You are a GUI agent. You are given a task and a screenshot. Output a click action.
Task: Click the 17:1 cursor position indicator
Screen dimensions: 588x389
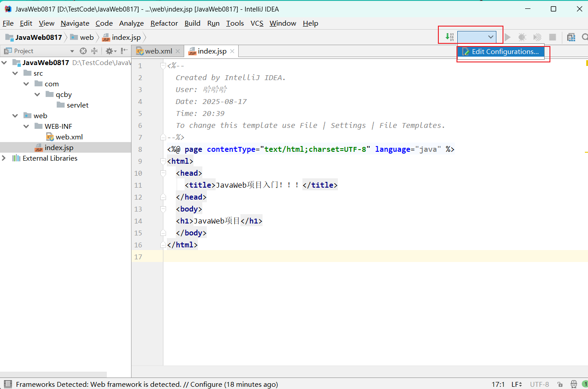click(498, 384)
